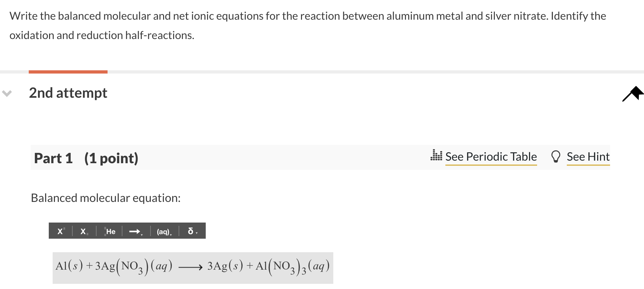Click the hint lightbulb icon
Viewport: 644px width, 289px height.
pos(556,157)
